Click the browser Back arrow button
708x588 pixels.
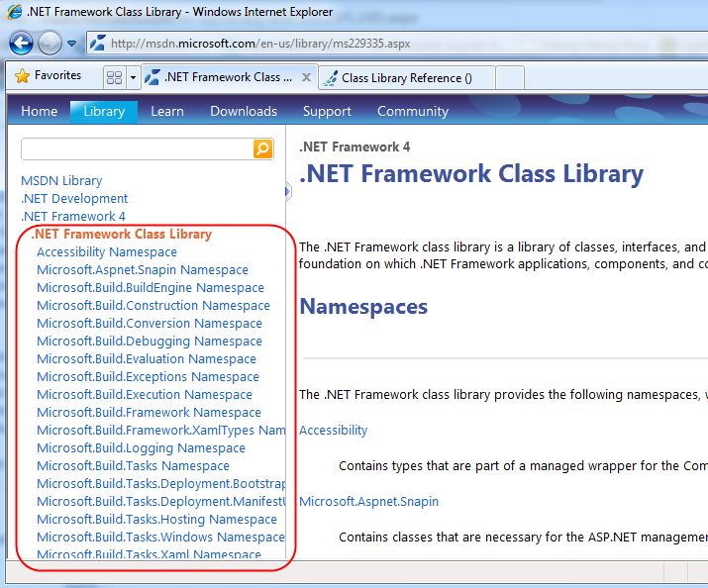tap(21, 44)
